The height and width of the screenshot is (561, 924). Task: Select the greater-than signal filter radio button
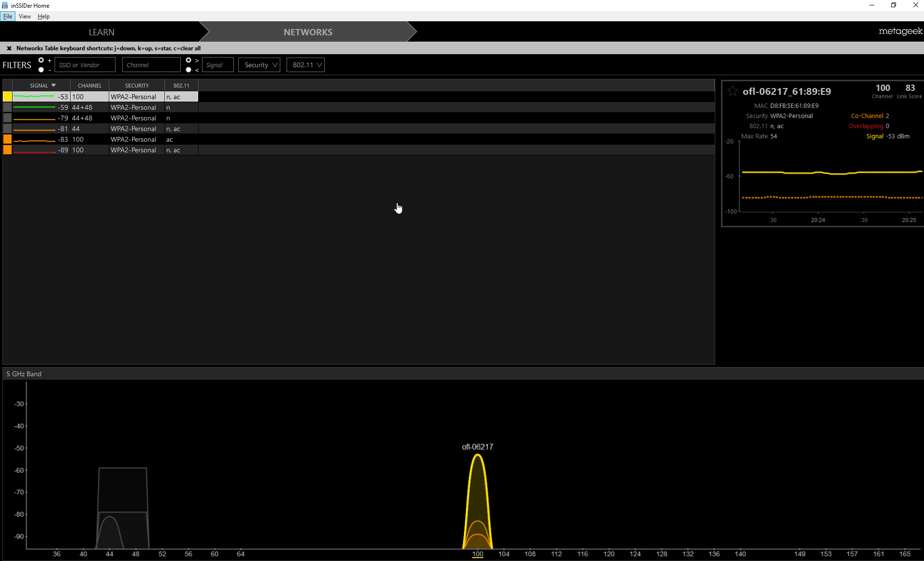click(x=188, y=60)
